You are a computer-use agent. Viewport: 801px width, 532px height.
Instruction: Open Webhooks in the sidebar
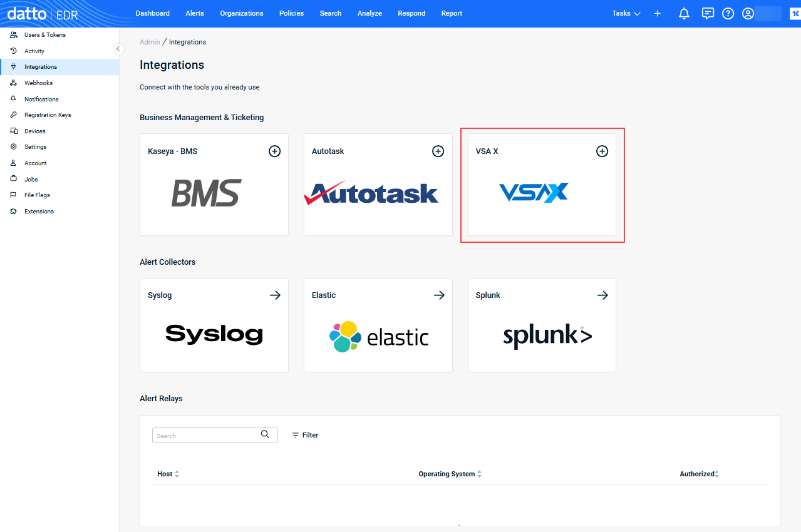tap(38, 83)
